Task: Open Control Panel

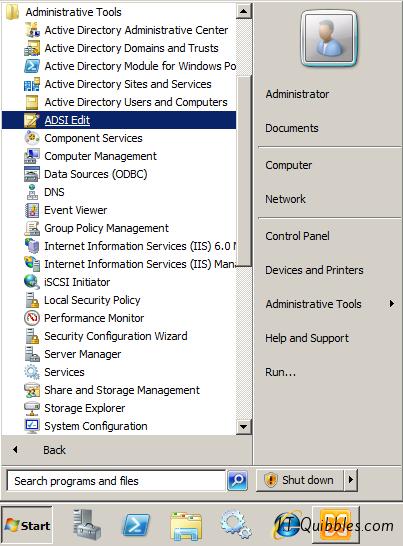Action: click(297, 236)
